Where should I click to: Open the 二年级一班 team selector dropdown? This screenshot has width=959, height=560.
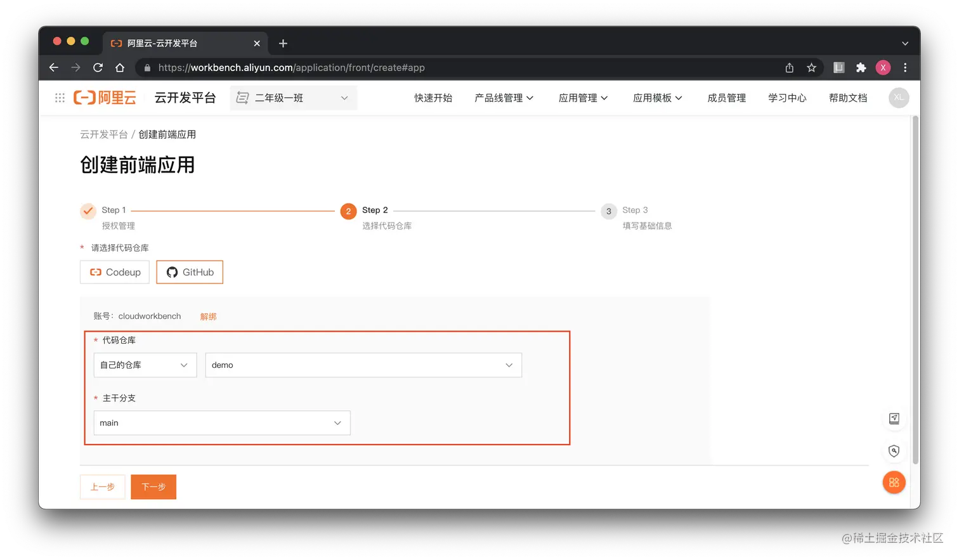point(294,98)
